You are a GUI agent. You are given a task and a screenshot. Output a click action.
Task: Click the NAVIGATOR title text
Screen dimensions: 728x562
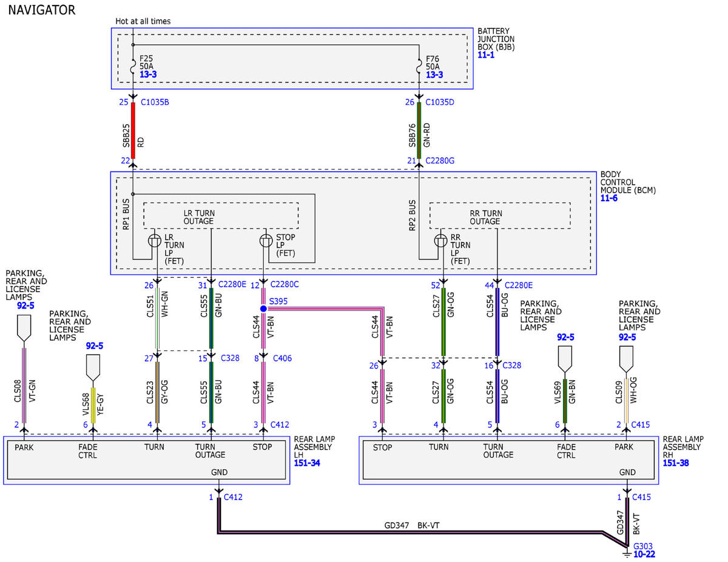[42, 10]
